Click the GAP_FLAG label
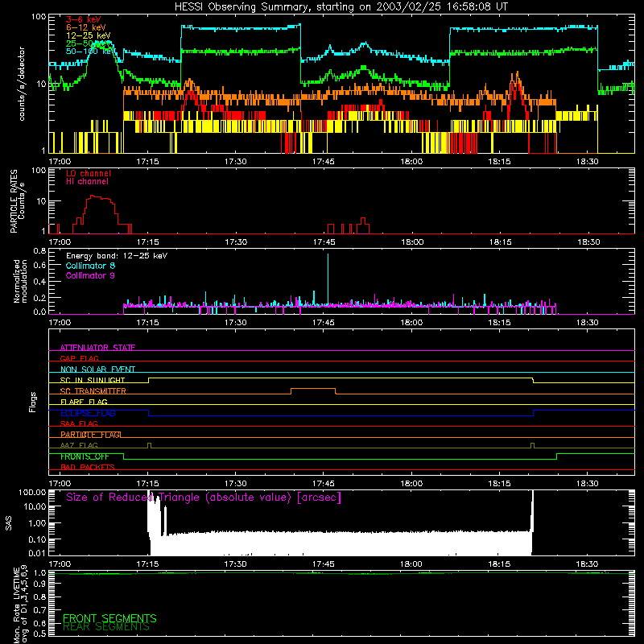This screenshot has width=644, height=644. point(79,358)
